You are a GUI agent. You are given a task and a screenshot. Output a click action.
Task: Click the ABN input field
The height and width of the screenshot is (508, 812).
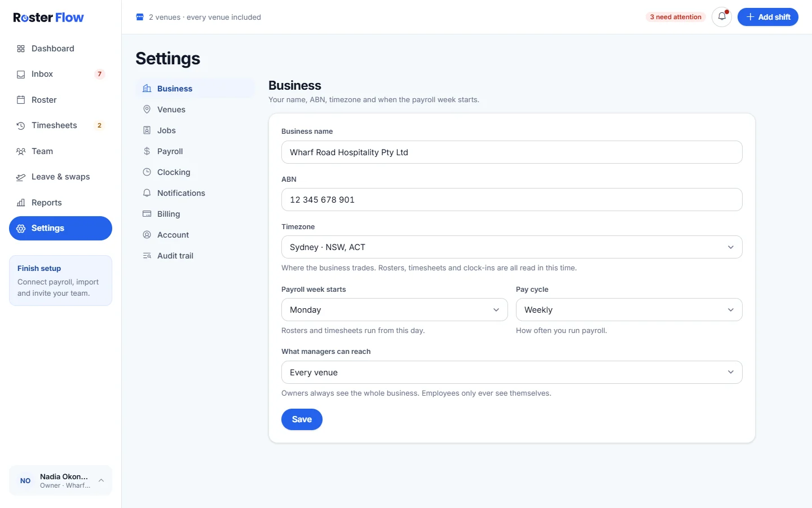[x=511, y=200]
